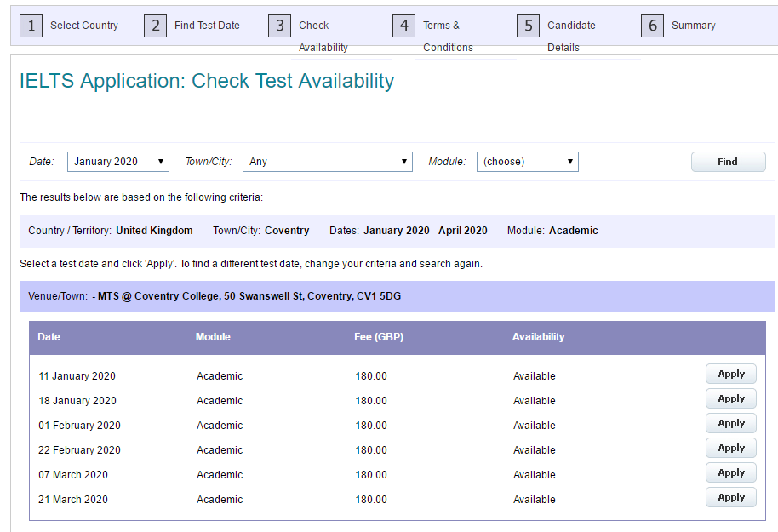Click the step number 2 box
This screenshot has width=778, height=532.
(x=155, y=26)
